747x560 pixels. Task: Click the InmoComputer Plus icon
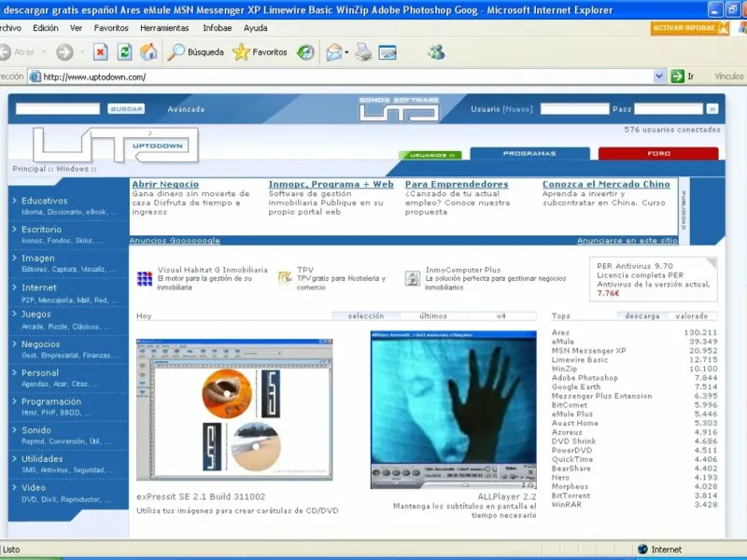coord(412,278)
